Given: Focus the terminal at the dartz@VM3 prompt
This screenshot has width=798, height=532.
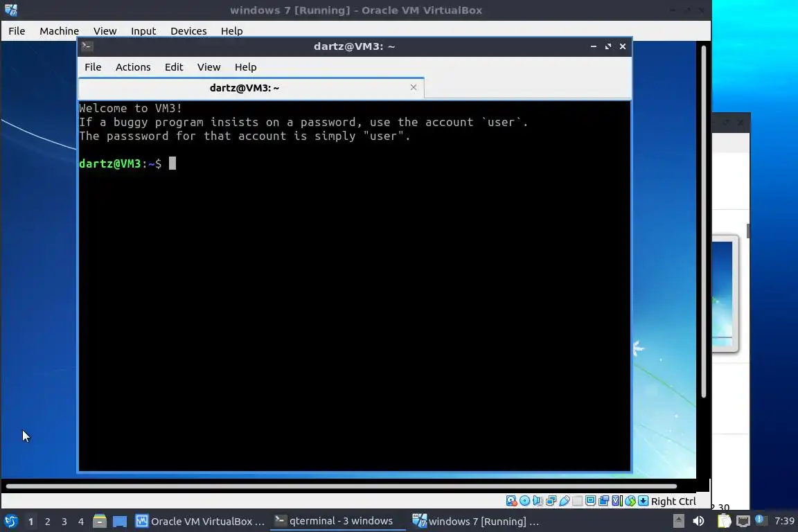Looking at the screenshot, I should (172, 163).
